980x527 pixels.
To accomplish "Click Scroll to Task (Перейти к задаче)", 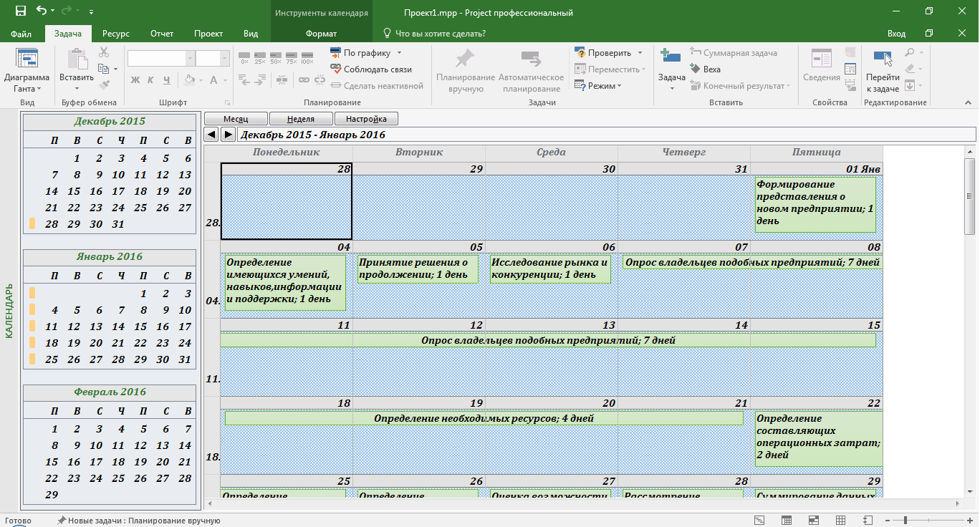I will point(883,71).
